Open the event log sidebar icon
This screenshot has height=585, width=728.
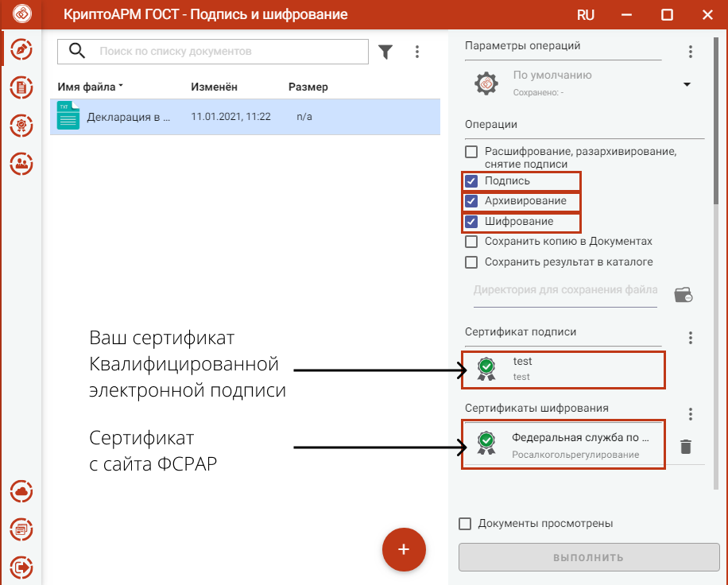pyautogui.click(x=21, y=529)
